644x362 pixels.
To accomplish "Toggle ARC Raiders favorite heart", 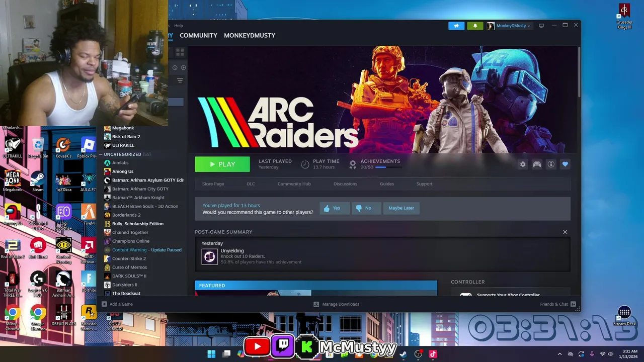I will pos(565,164).
